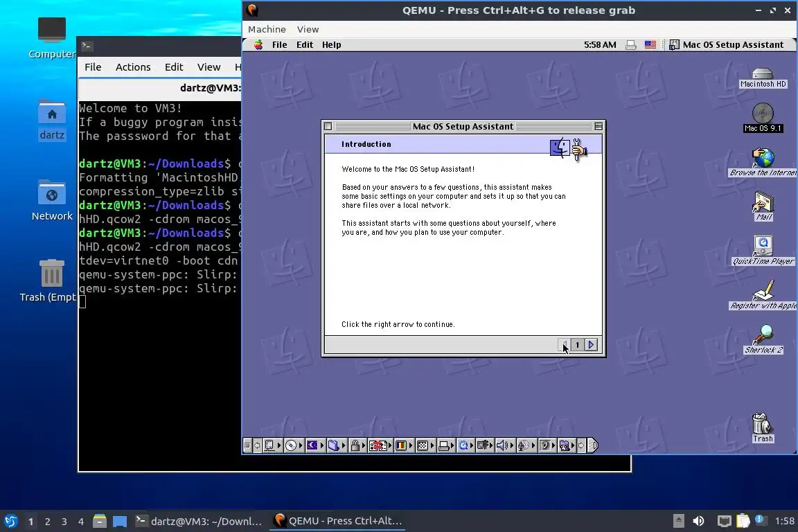Open the CD Strip module in the Control Strip

[x=293, y=445]
